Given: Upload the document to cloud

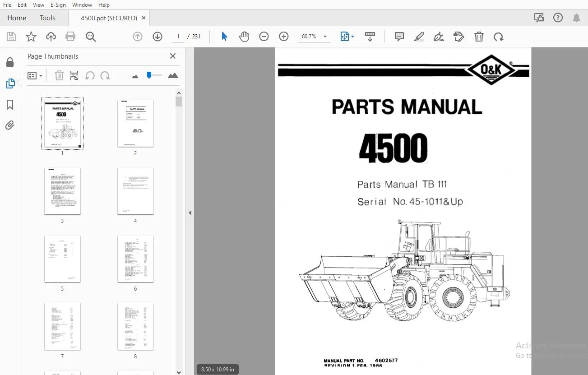Looking at the screenshot, I should click(51, 37).
